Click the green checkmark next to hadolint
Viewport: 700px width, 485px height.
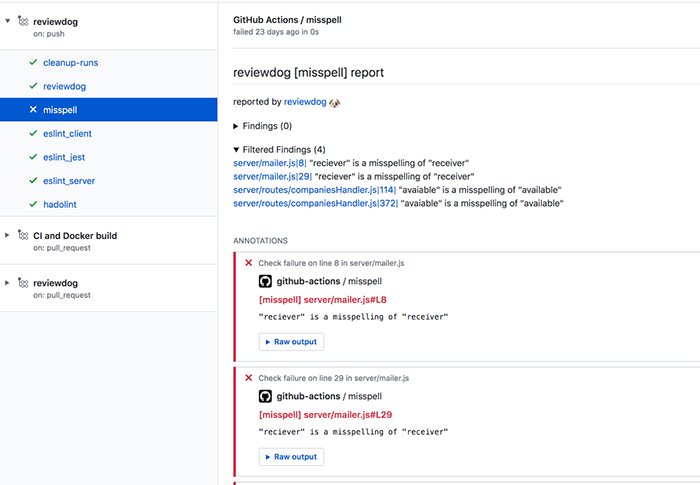point(33,204)
